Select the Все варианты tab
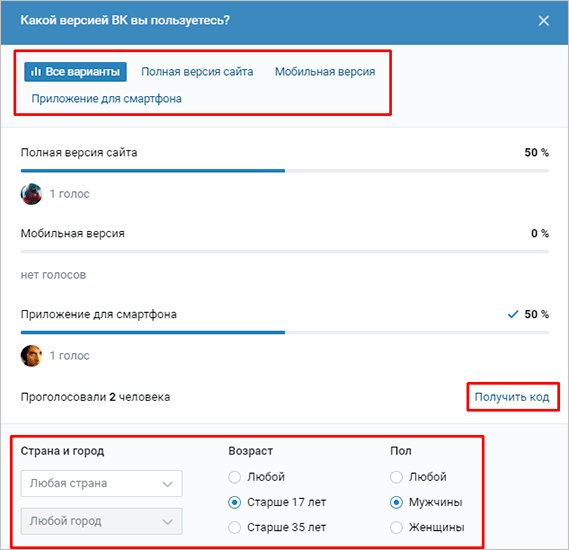This screenshot has width=569, height=550. [x=75, y=72]
